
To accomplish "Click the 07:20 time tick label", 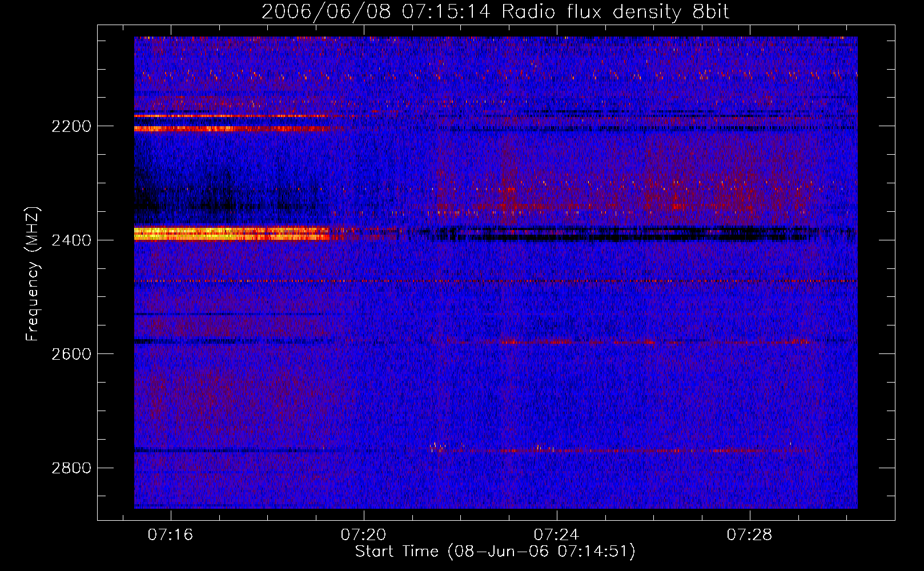I will (x=363, y=535).
